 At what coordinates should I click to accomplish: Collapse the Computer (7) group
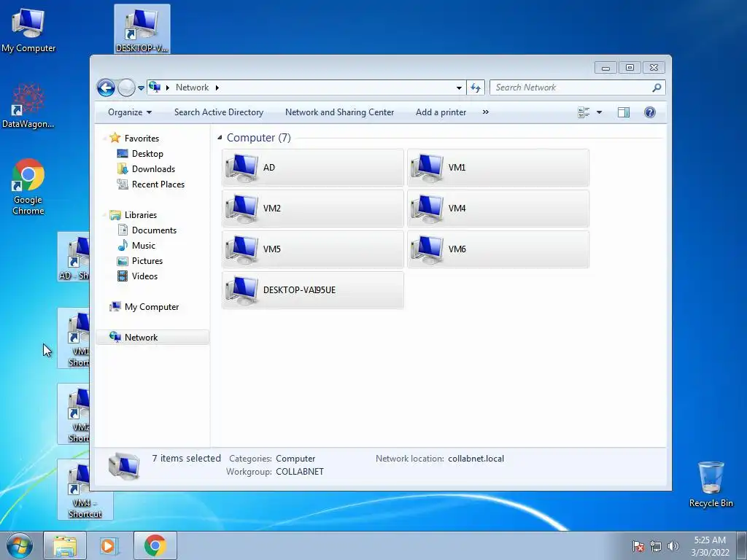[220, 138]
